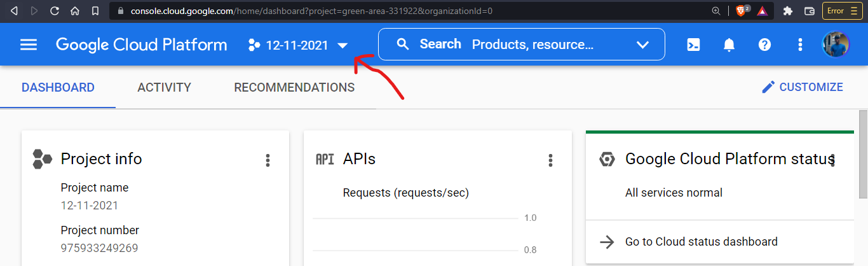The height and width of the screenshot is (266, 868).
Task: Select the DASHBOARD tab
Action: [x=58, y=88]
